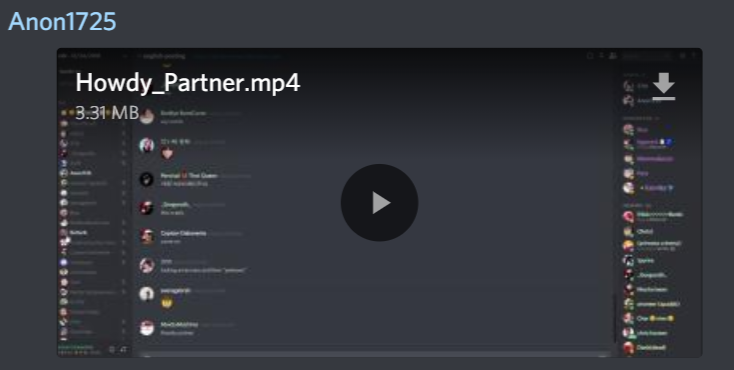Click the santa-hat avatar at the bottom of the chat
The width and height of the screenshot is (734, 370).
147,328
